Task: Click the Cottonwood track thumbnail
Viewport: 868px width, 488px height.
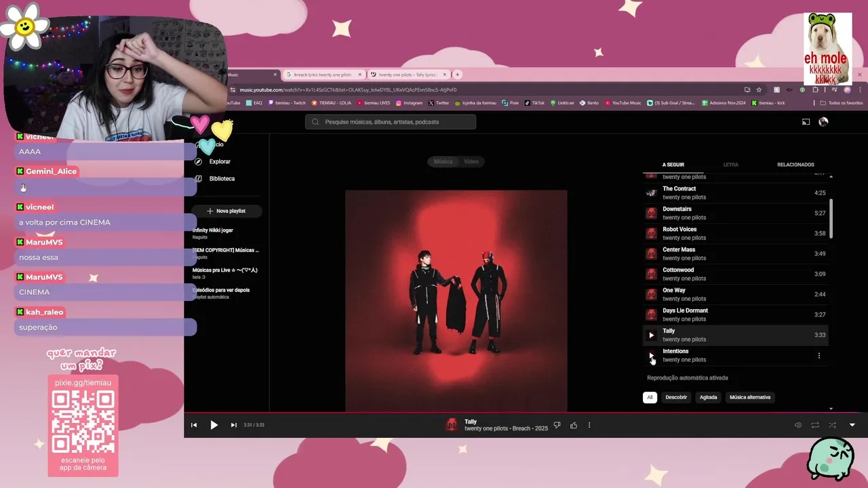Action: 651,274
